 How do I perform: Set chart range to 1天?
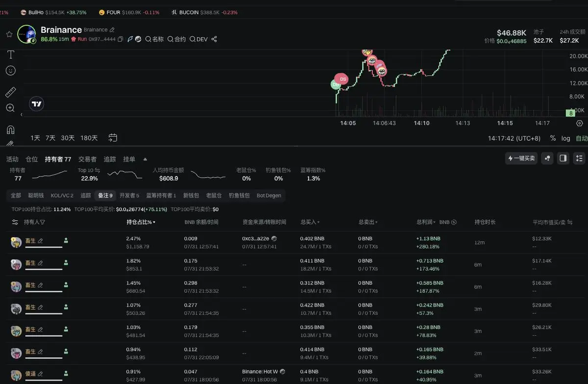[x=35, y=138]
